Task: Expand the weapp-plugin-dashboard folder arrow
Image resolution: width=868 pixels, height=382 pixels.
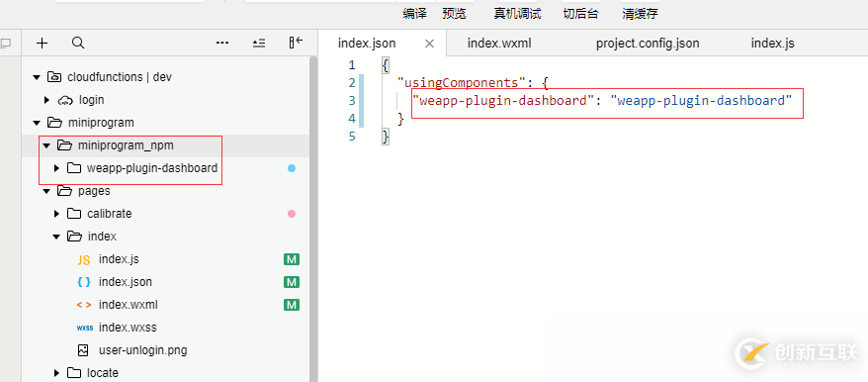Action: [x=56, y=168]
